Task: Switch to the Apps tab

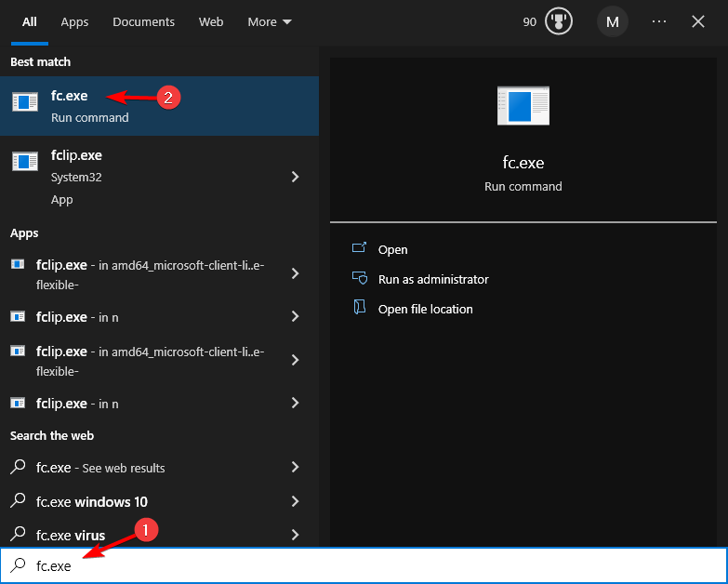Action: pos(74,21)
